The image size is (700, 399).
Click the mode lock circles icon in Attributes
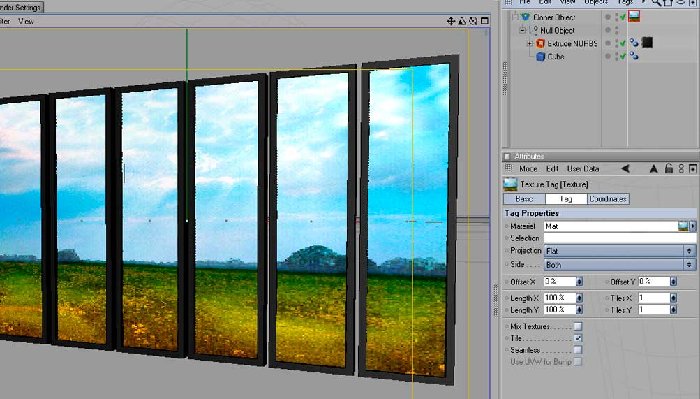pyautogui.click(x=681, y=169)
